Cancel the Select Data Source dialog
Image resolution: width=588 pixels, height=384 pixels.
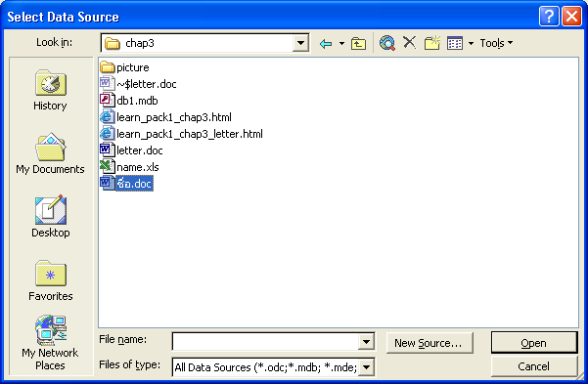point(533,366)
